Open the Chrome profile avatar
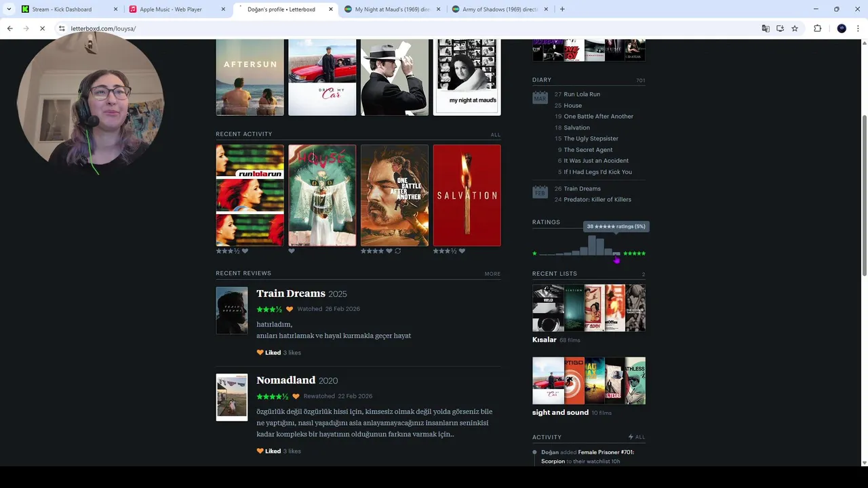868x488 pixels. [x=842, y=28]
